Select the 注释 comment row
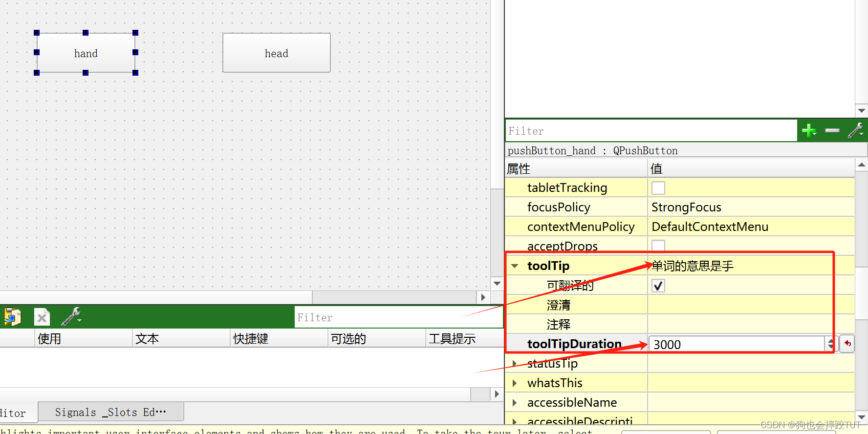868x434 pixels. [x=680, y=324]
